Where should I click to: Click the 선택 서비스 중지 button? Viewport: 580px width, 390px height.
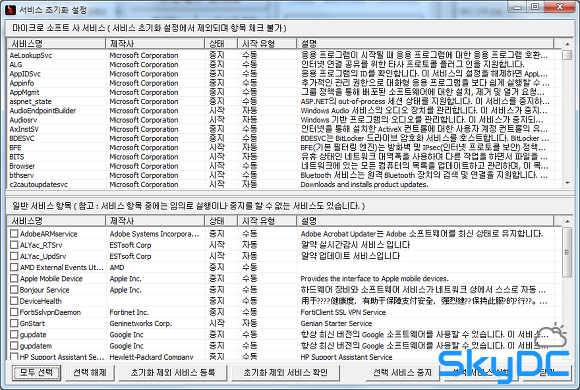pos(402,373)
